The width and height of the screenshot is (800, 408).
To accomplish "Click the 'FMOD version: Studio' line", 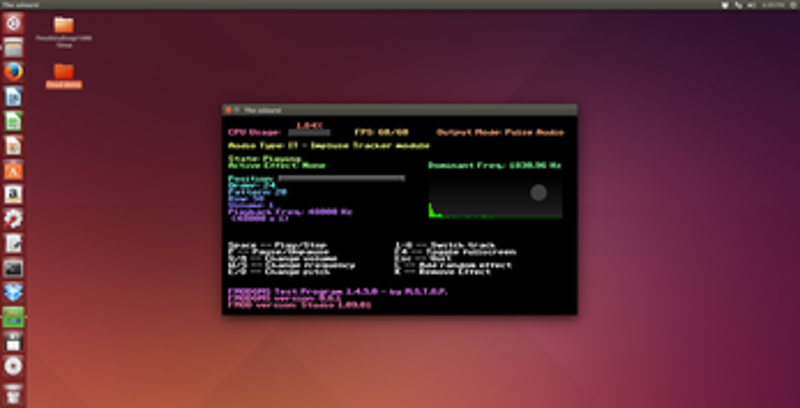I will point(299,305).
